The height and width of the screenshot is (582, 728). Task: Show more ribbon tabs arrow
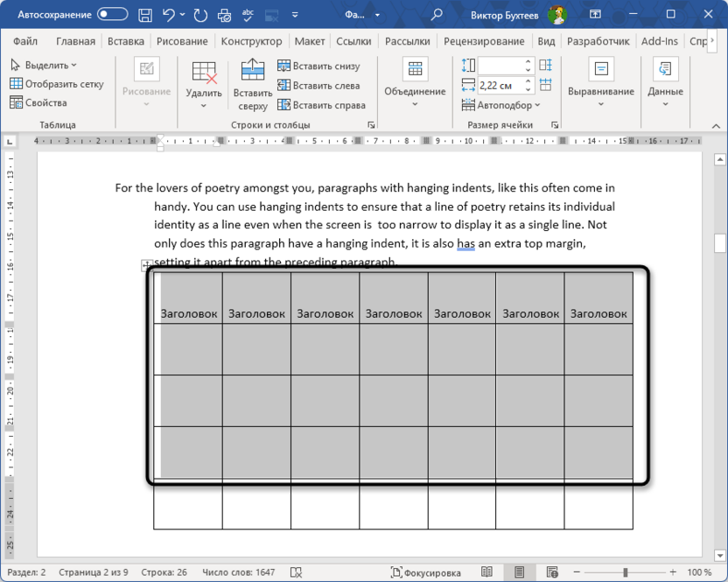pos(712,40)
